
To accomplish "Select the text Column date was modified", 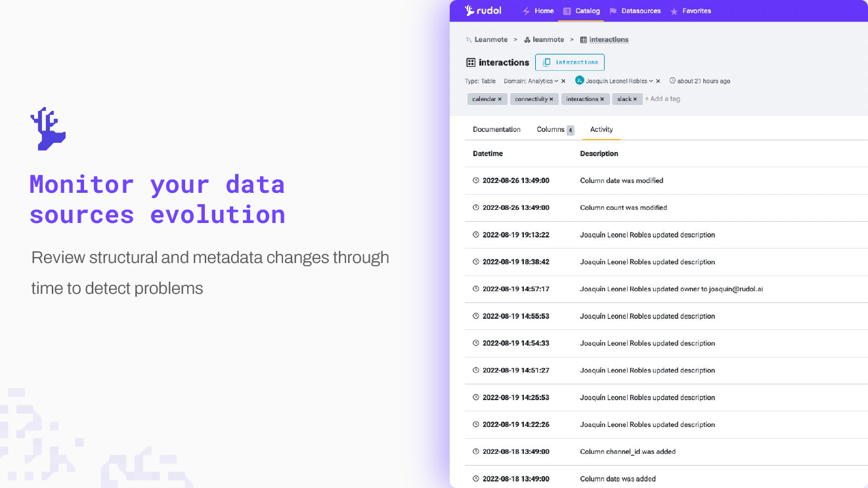I will click(x=622, y=180).
